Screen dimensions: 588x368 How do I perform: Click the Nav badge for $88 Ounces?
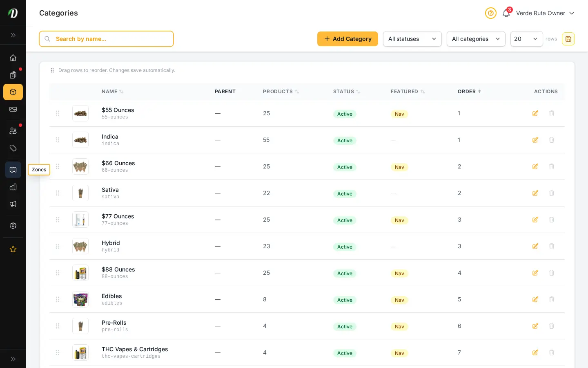click(x=399, y=274)
